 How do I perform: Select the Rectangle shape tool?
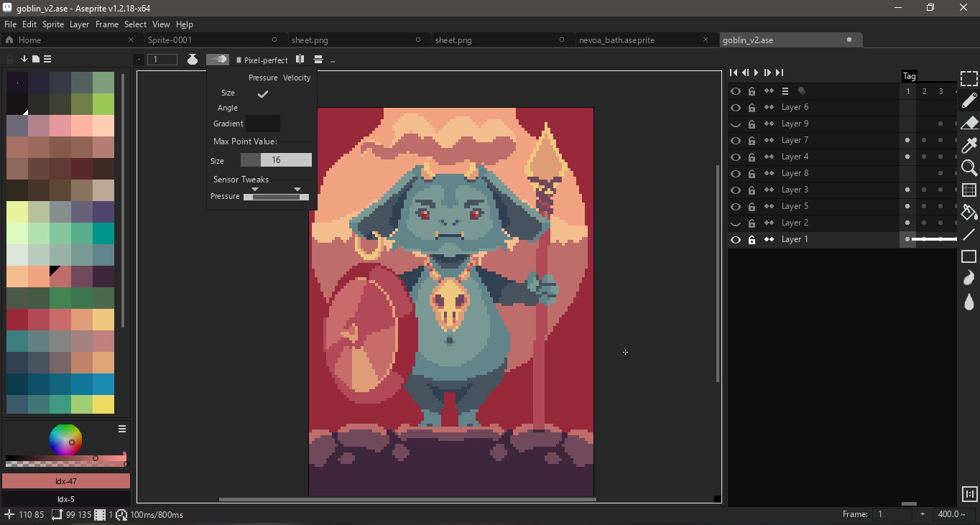tap(969, 256)
